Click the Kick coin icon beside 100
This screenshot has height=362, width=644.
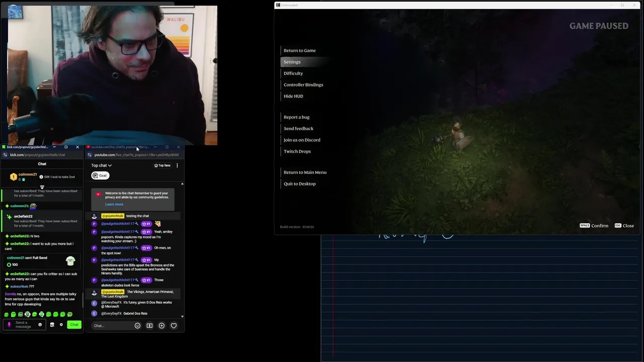click(x=9, y=264)
